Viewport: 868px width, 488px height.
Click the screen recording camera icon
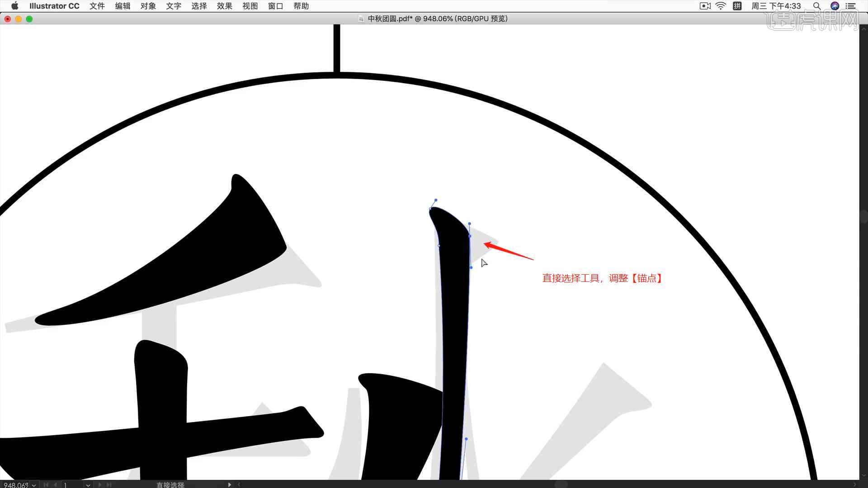705,6
